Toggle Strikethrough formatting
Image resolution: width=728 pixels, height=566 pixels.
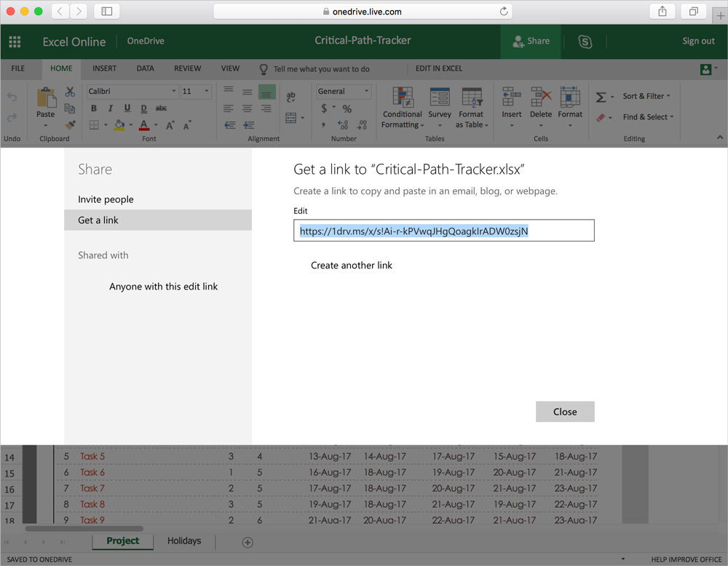coord(161,108)
